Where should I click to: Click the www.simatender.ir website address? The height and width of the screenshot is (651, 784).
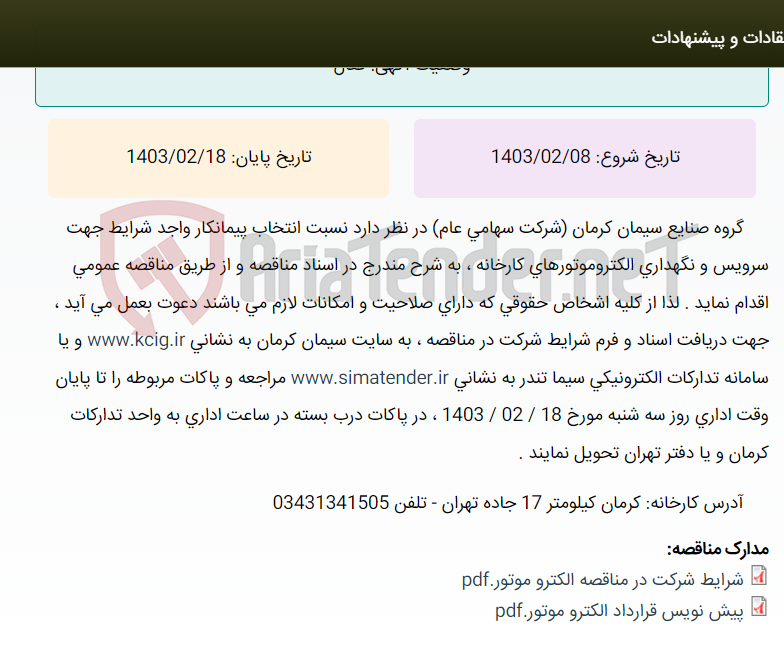370,378
